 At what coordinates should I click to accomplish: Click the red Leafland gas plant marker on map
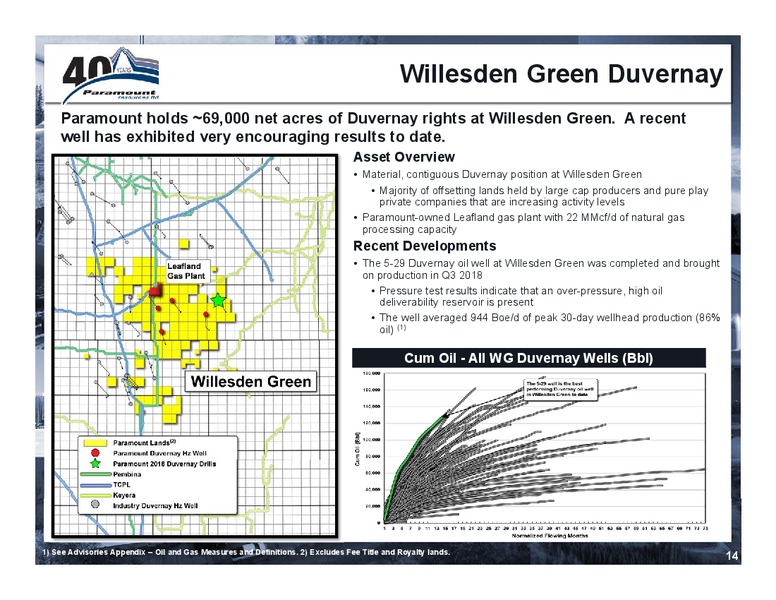(x=156, y=291)
